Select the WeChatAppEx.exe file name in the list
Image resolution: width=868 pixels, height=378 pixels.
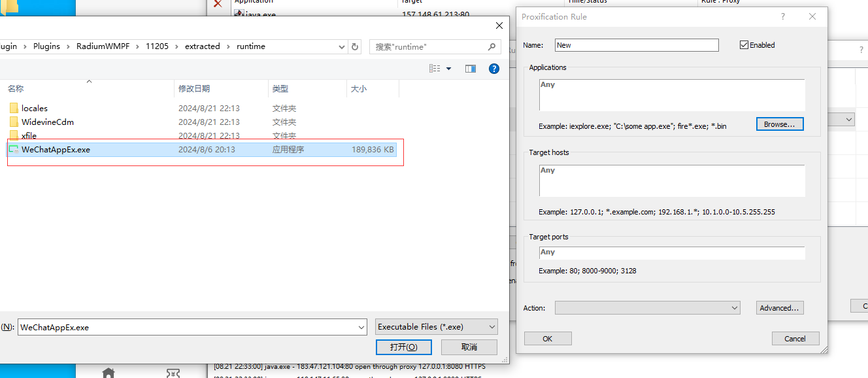(x=56, y=149)
